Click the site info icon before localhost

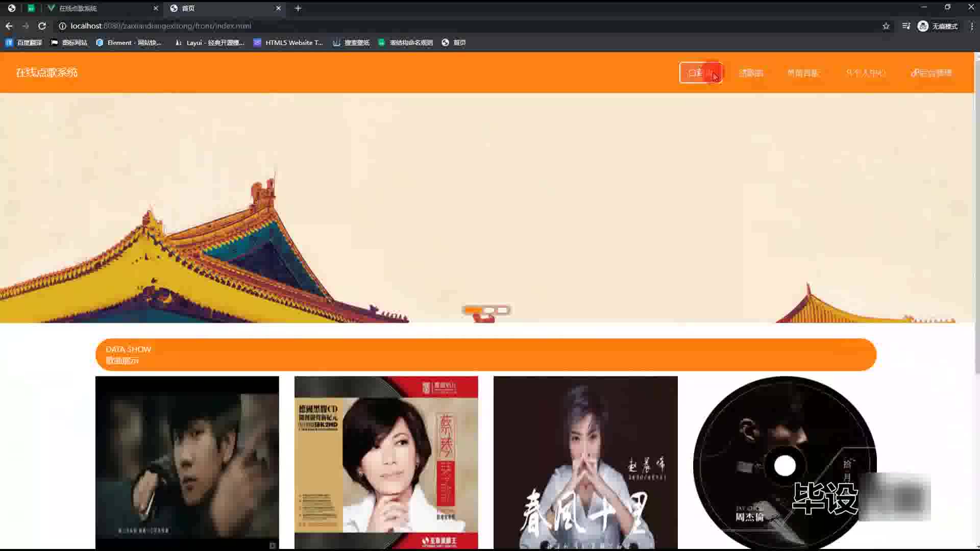[x=62, y=26]
